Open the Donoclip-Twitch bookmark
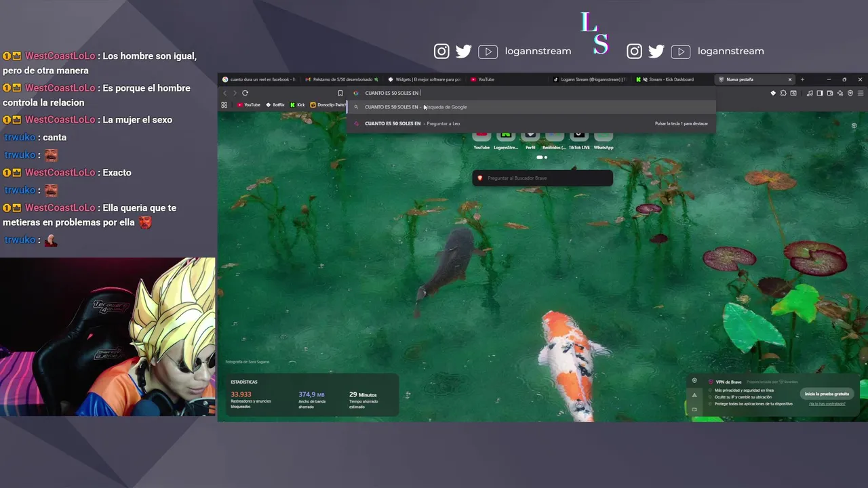 (328, 105)
